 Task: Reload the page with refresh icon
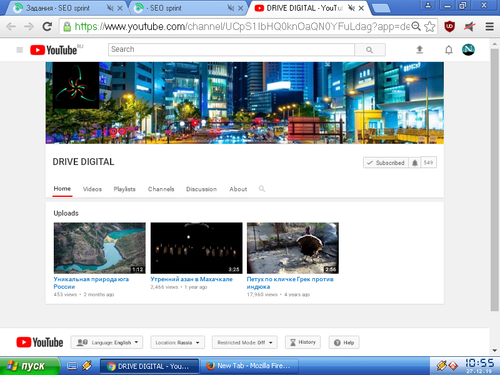(47, 26)
